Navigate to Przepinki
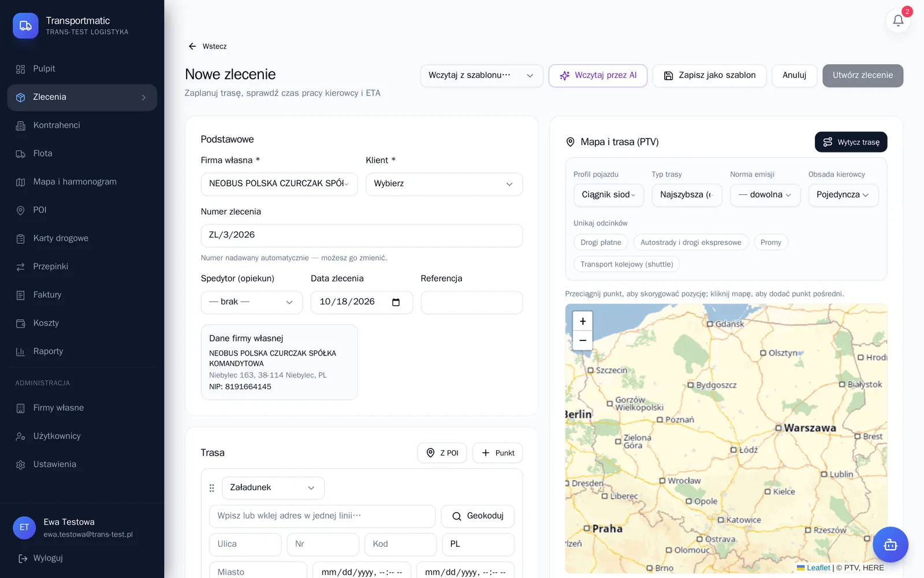Image resolution: width=924 pixels, height=578 pixels. [82, 267]
